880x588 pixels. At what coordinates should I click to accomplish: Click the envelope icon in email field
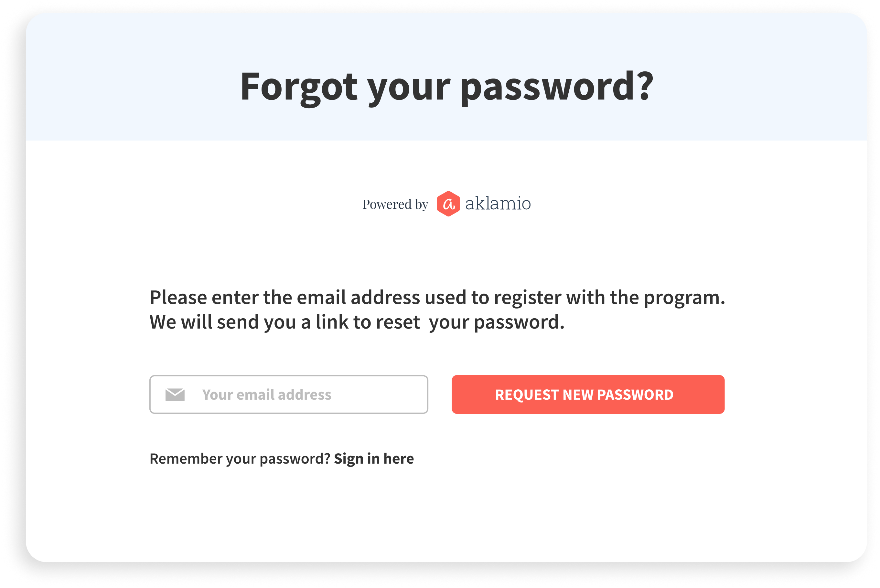pyautogui.click(x=175, y=394)
